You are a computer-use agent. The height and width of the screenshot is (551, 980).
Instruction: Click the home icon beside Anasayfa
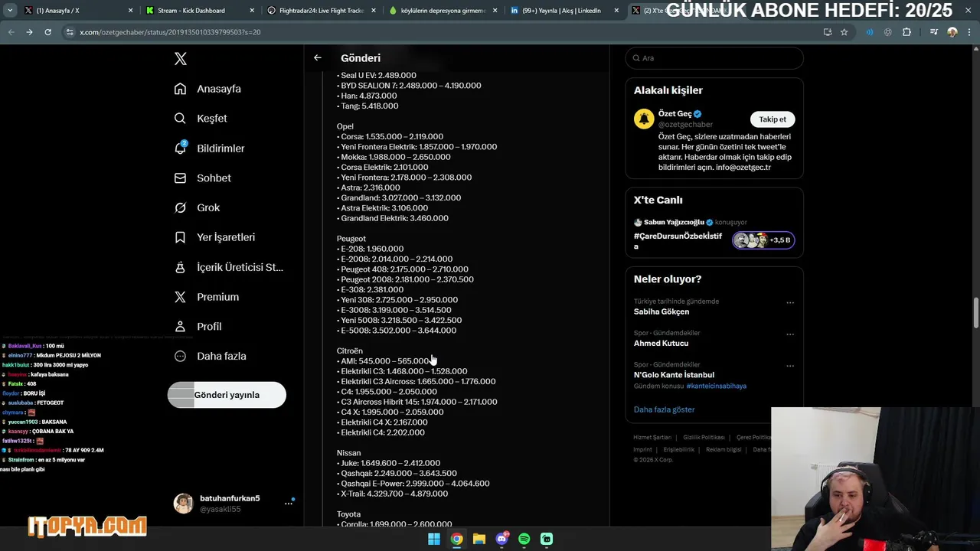(180, 89)
